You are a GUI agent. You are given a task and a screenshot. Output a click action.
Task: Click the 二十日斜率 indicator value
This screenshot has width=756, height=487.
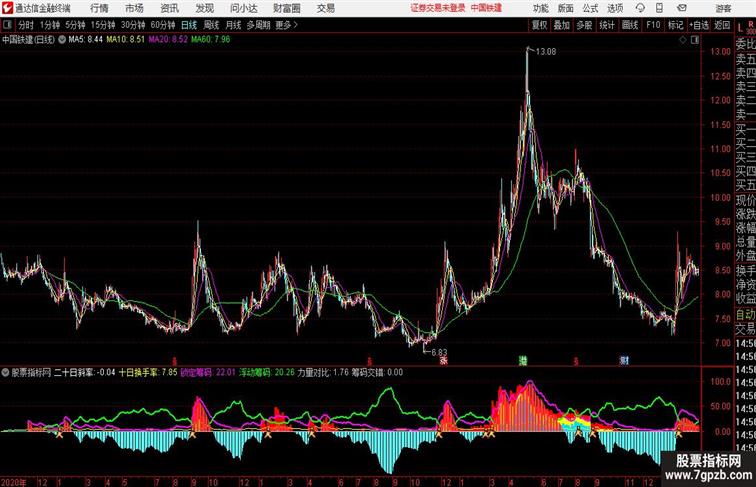tap(85, 372)
